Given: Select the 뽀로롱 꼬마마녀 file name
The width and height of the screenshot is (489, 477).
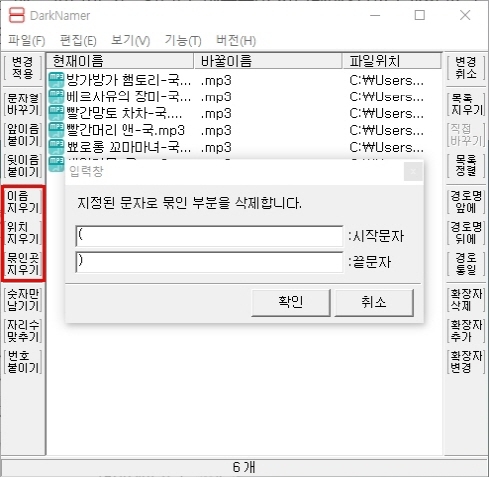Looking at the screenshot, I should pos(129,147).
